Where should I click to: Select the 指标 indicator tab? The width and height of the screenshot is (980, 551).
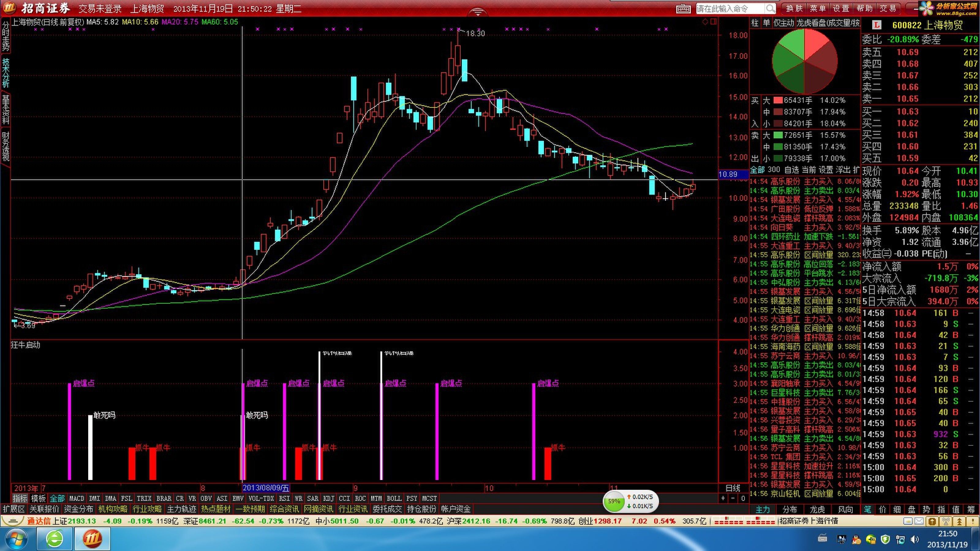(x=20, y=498)
